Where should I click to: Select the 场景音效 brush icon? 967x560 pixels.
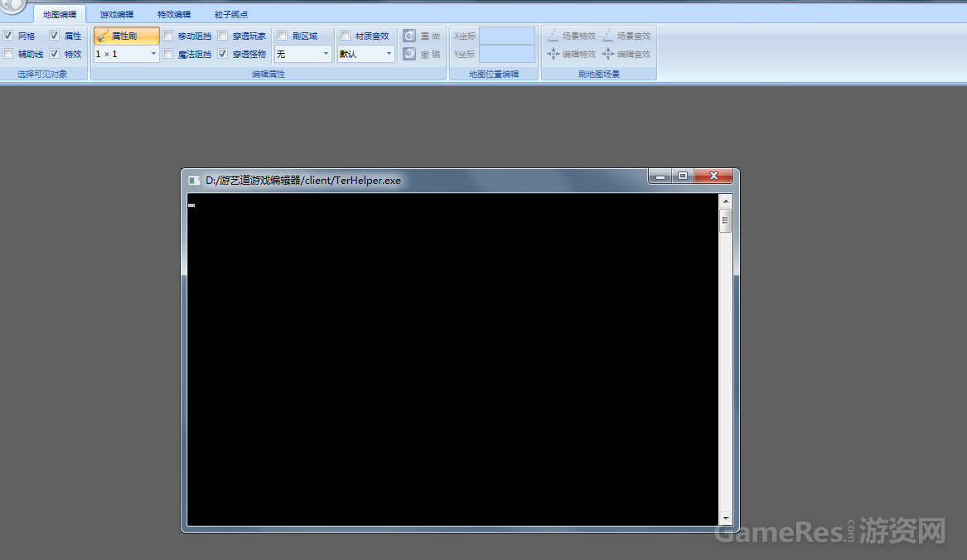[x=608, y=36]
